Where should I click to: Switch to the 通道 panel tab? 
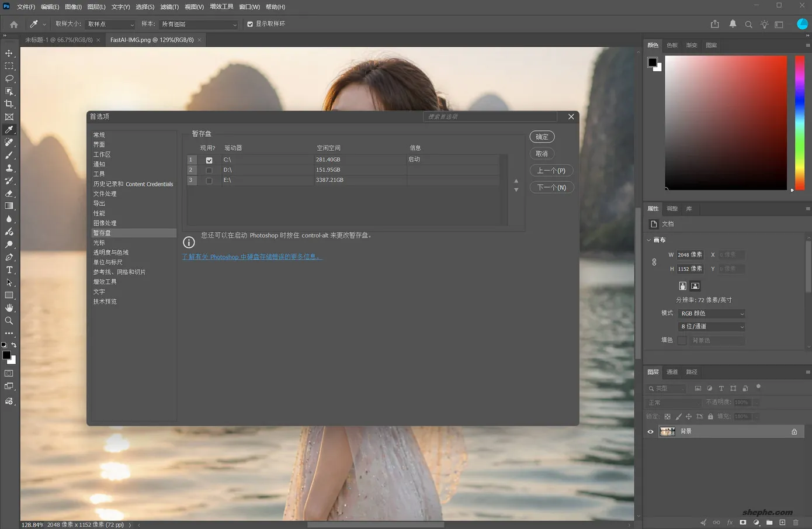672,372
